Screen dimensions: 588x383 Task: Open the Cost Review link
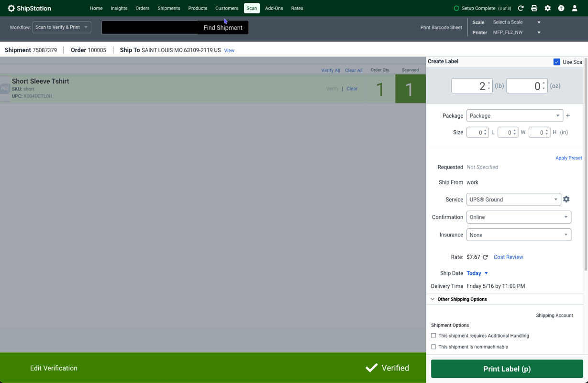pos(508,257)
